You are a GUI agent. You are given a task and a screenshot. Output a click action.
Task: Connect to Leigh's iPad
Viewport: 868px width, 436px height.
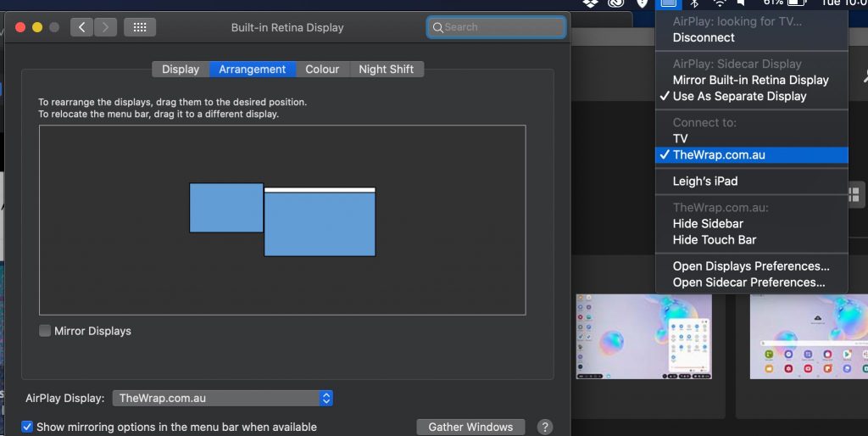(x=705, y=182)
